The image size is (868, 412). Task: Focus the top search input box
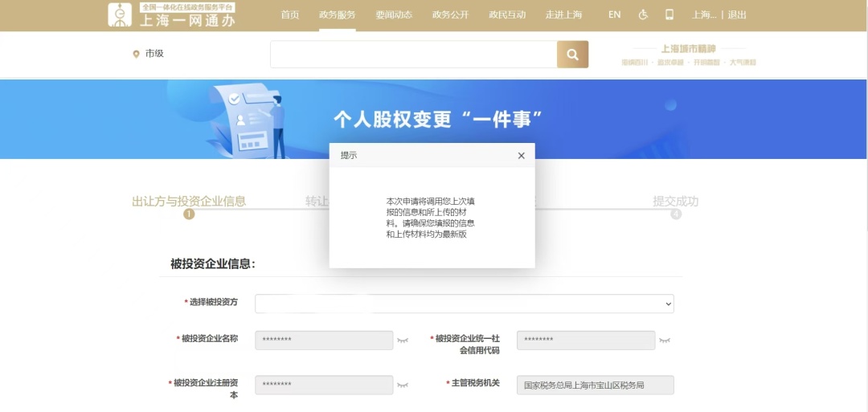coord(414,54)
